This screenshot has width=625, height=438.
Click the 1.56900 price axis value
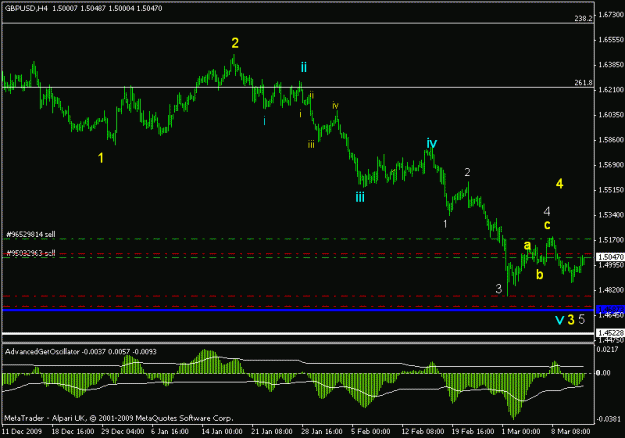tap(611, 165)
